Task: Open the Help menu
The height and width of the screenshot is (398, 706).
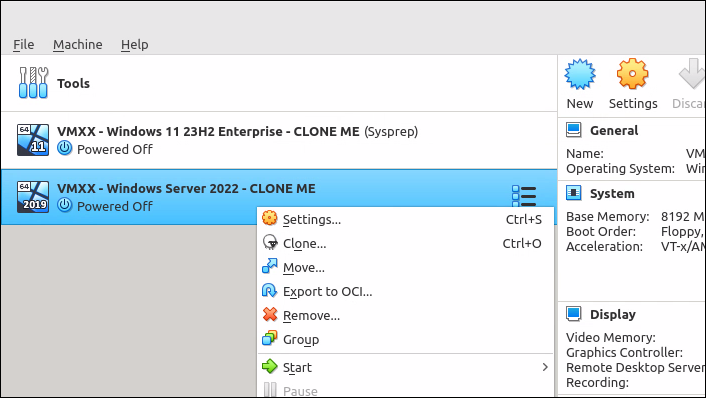Action: coord(135,45)
